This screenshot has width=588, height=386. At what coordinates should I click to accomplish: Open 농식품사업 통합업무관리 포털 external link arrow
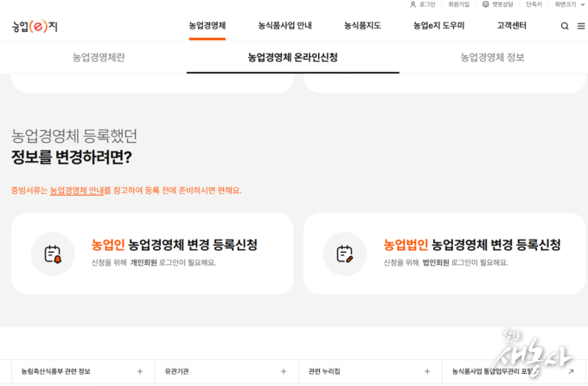point(571,371)
